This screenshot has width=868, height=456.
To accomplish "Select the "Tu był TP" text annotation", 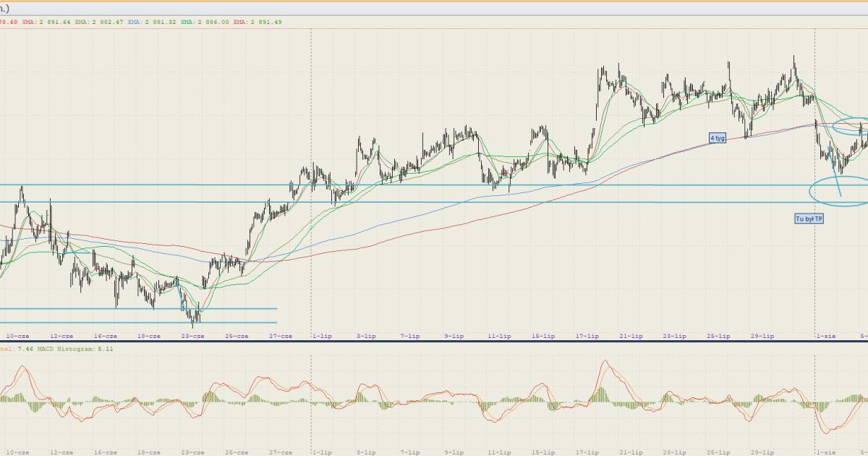I will point(809,218).
